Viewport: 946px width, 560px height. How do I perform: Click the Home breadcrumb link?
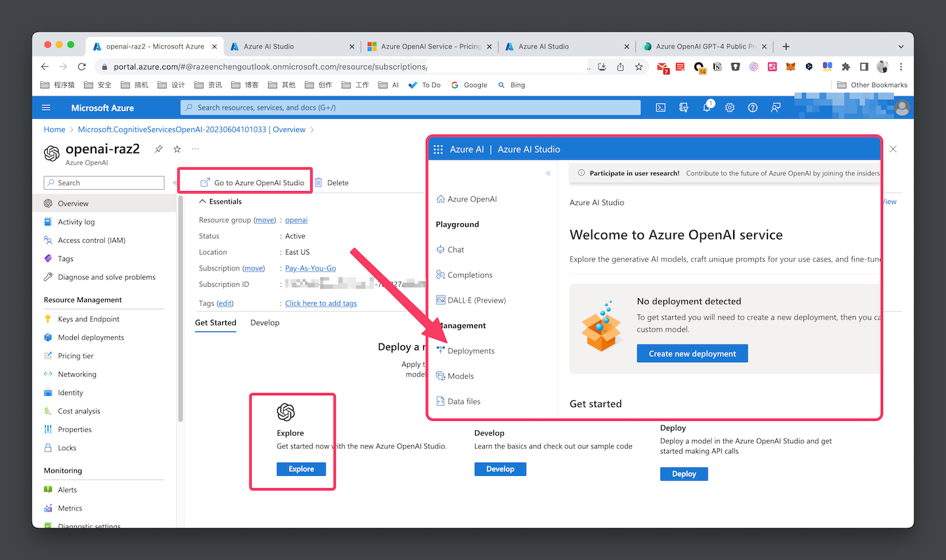pos(55,129)
